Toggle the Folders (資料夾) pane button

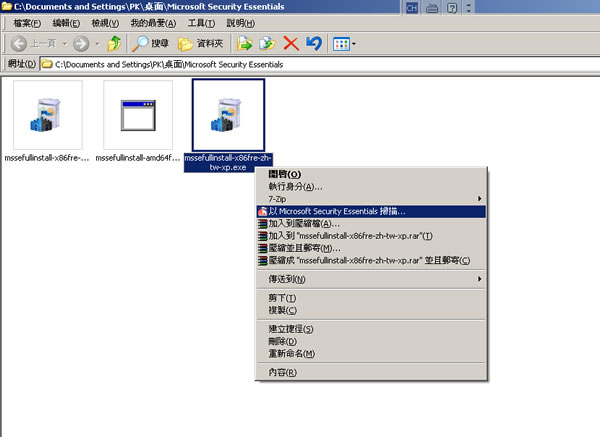point(201,44)
